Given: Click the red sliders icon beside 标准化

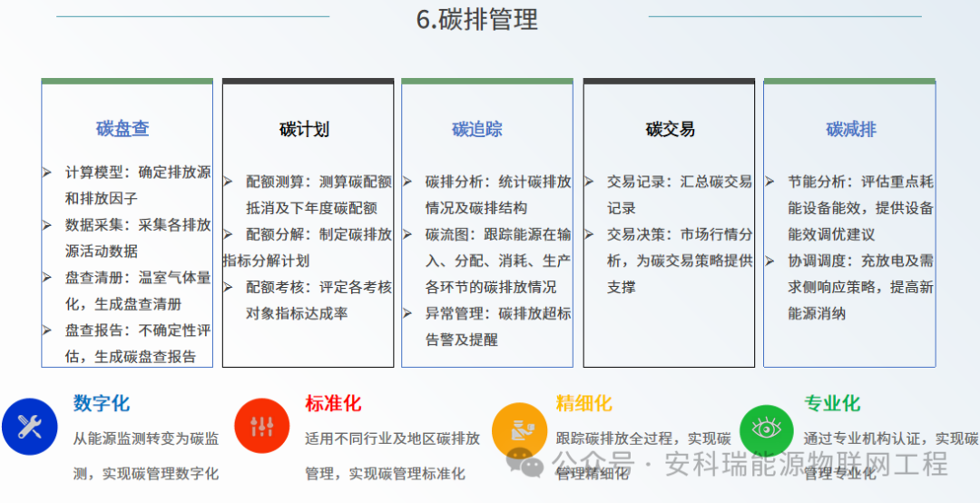Looking at the screenshot, I should coord(262,427).
